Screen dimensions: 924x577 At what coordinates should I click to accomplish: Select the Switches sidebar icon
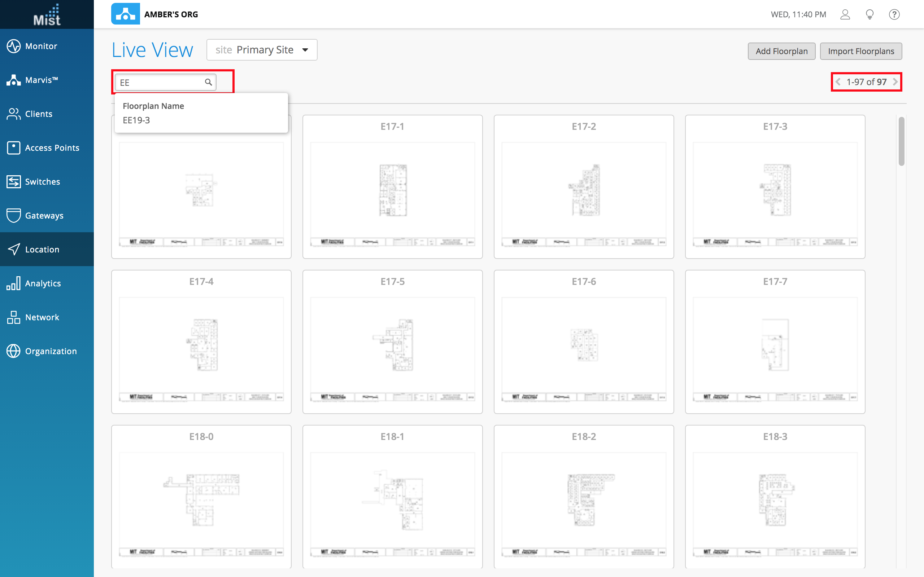[x=13, y=182]
